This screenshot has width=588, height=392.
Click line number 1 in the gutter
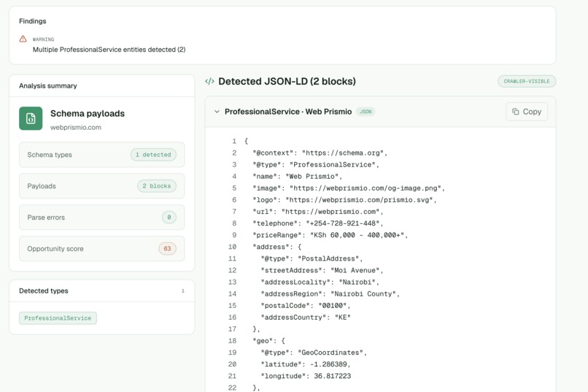tap(234, 142)
